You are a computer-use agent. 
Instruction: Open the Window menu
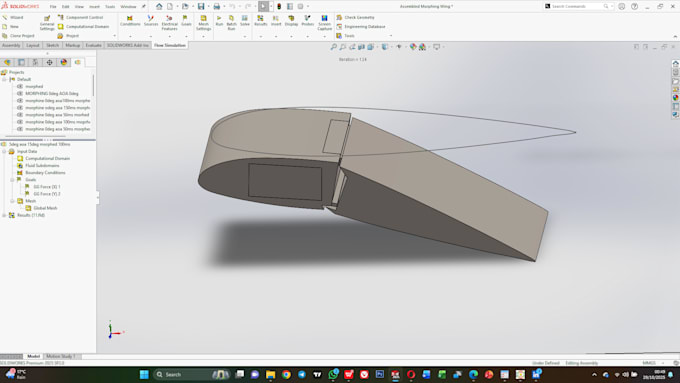coord(128,7)
